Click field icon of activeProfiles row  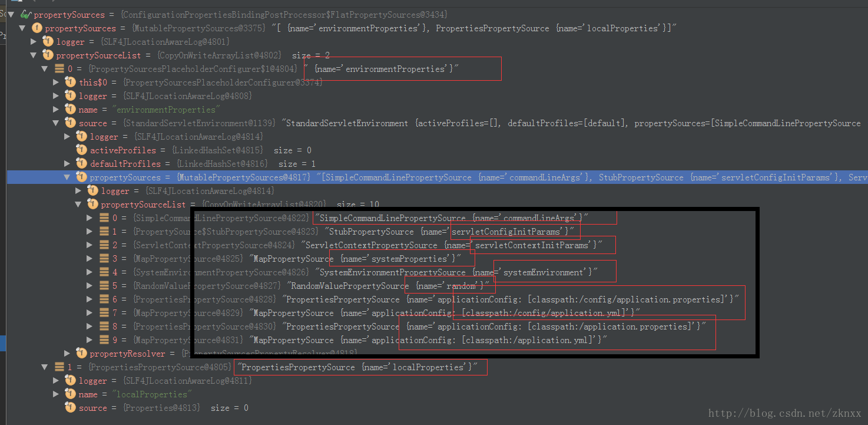coord(82,150)
